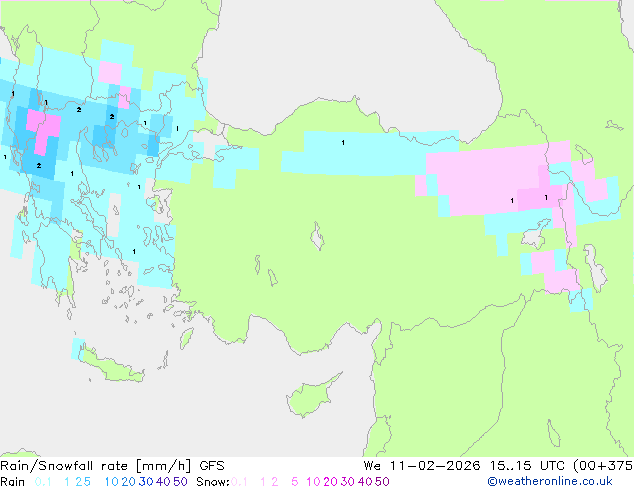Pick the Rain 20 legend color value

pos(128,482)
